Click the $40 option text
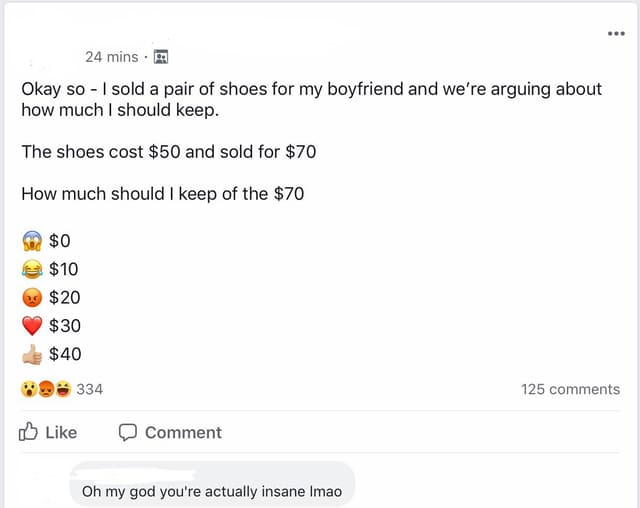This screenshot has height=508, width=640. (x=65, y=354)
